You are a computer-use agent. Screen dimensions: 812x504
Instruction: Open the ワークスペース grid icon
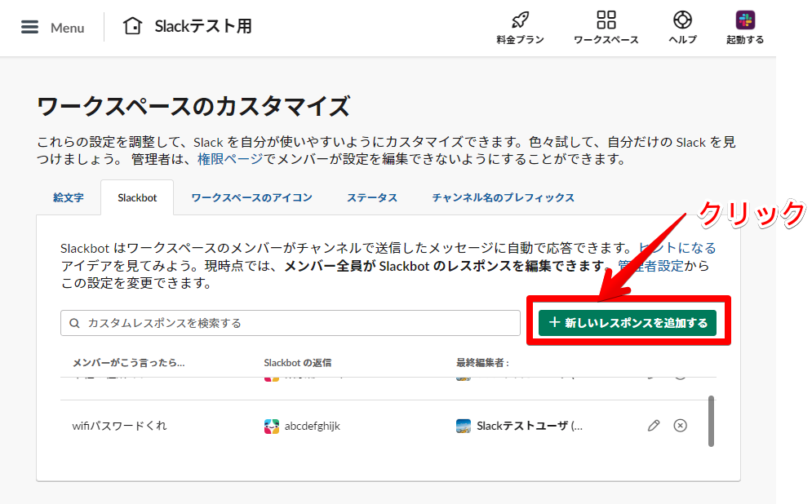[x=606, y=19]
